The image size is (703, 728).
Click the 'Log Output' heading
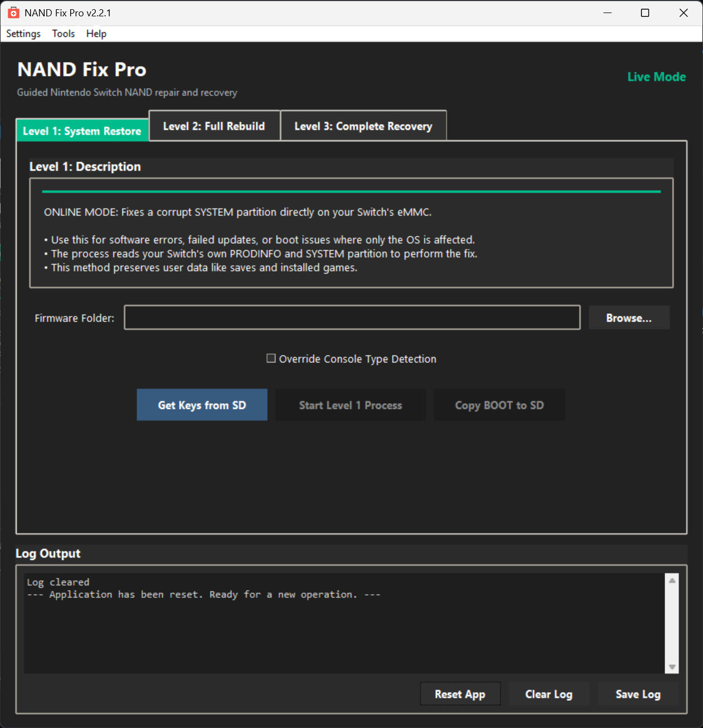[48, 553]
